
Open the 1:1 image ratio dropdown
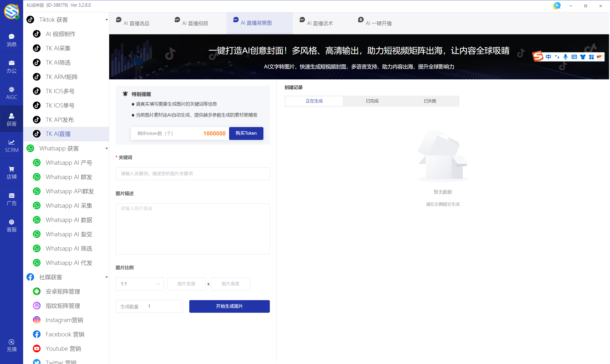click(x=139, y=283)
